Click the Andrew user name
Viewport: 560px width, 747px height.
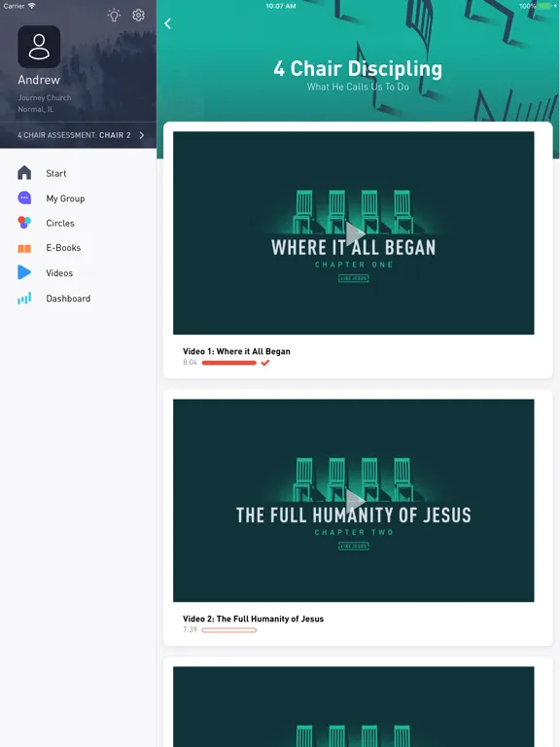[39, 80]
